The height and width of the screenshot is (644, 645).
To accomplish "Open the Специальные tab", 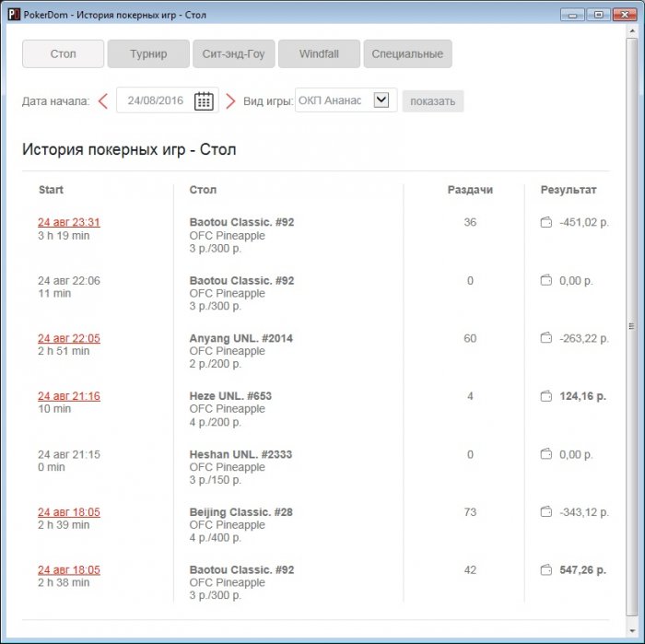I will pos(407,54).
